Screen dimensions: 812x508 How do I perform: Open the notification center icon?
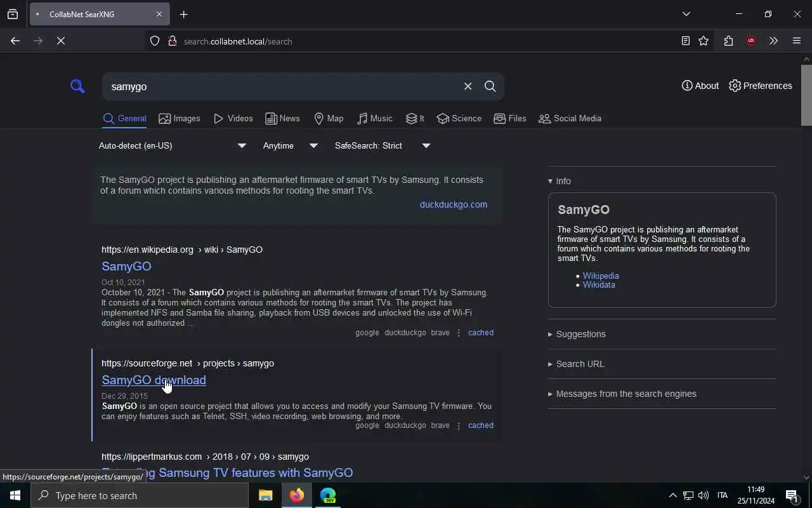click(792, 496)
